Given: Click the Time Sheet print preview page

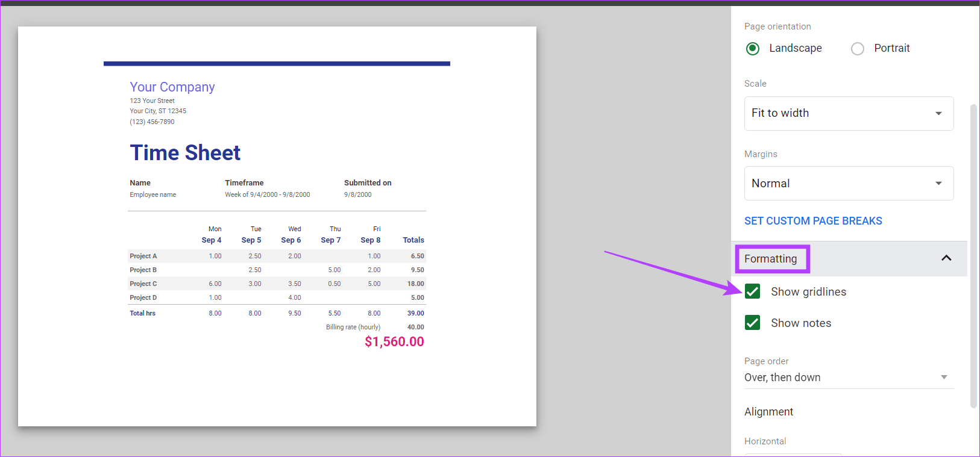Looking at the screenshot, I should (x=277, y=226).
